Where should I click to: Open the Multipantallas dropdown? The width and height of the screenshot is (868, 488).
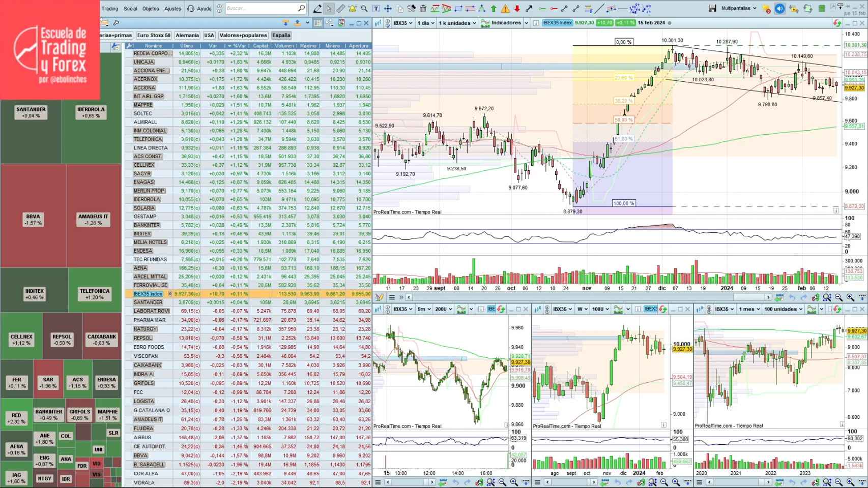coord(738,8)
